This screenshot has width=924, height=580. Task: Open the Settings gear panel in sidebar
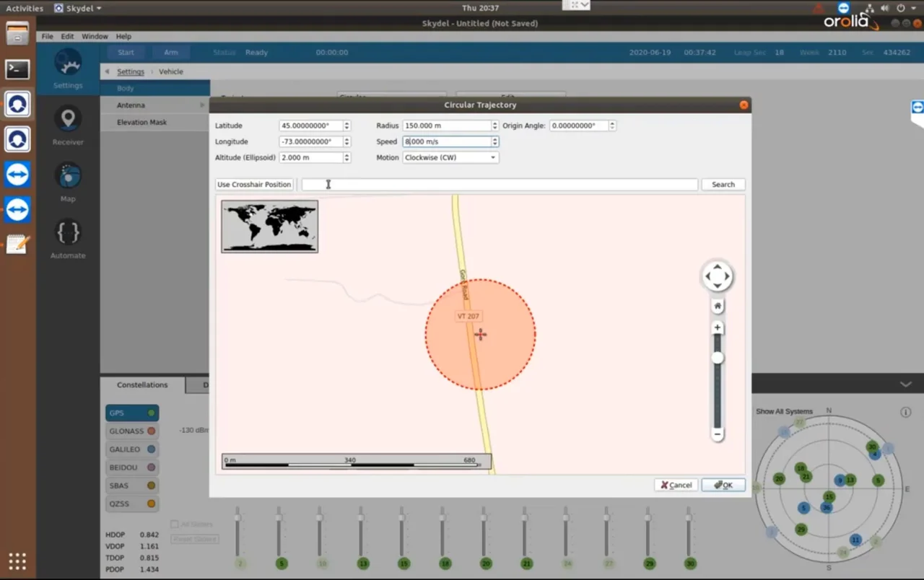[68, 70]
